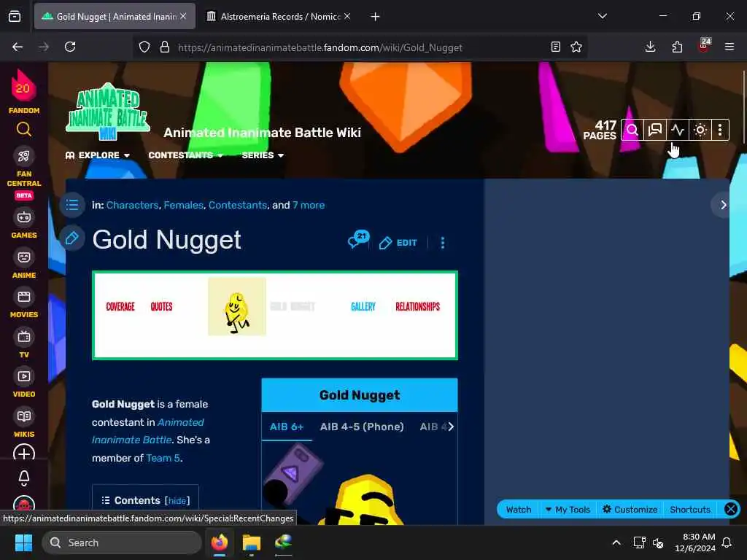
Task: Click the Characters category link
Action: point(132,205)
